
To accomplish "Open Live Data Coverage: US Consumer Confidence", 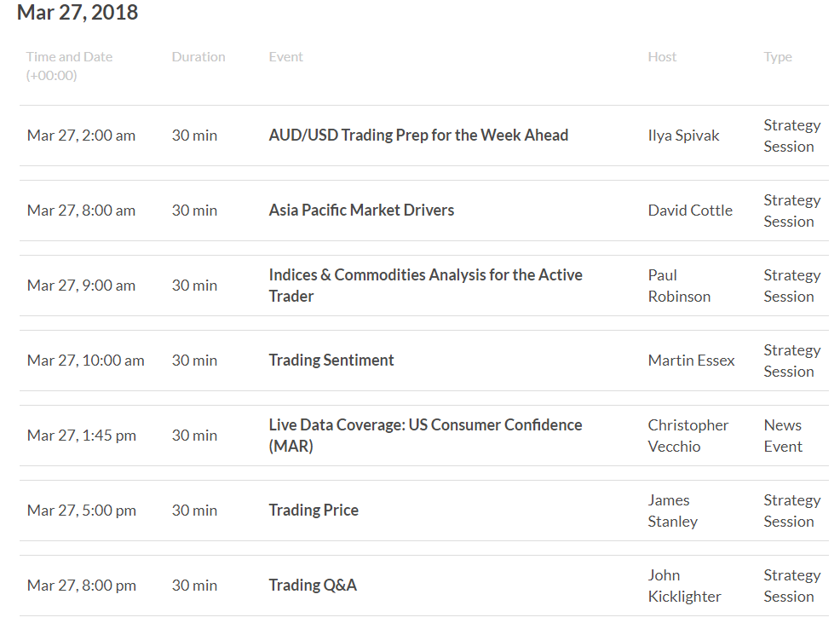I will [425, 435].
